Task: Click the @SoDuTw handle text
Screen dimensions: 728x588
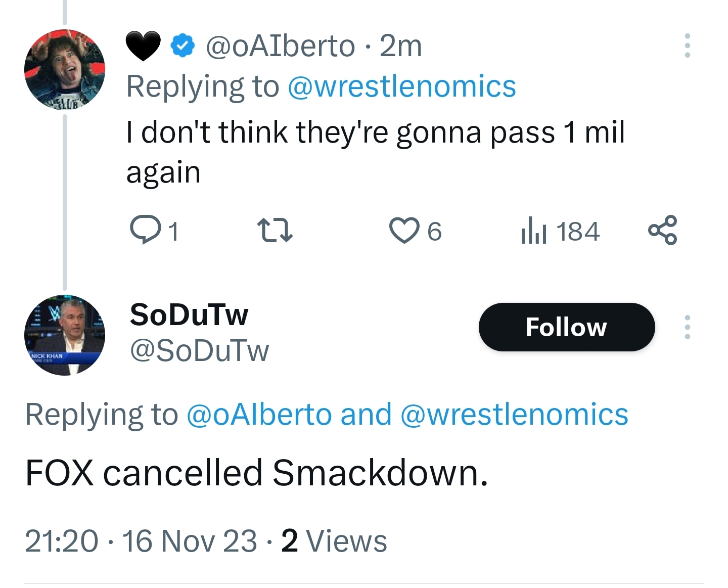Action: point(200,351)
